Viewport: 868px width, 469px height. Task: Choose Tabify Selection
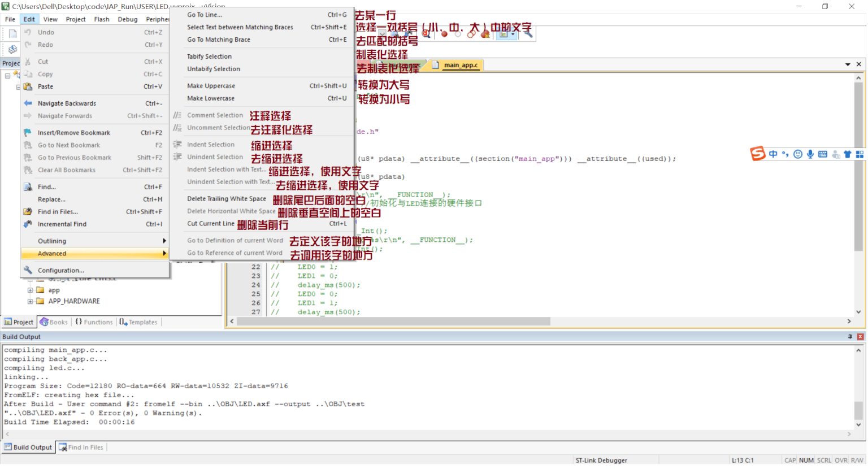[262, 57]
